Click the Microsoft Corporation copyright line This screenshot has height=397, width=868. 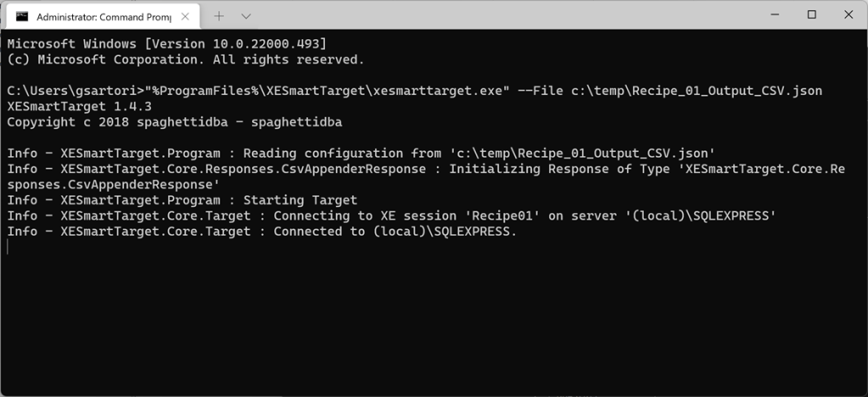tap(185, 59)
